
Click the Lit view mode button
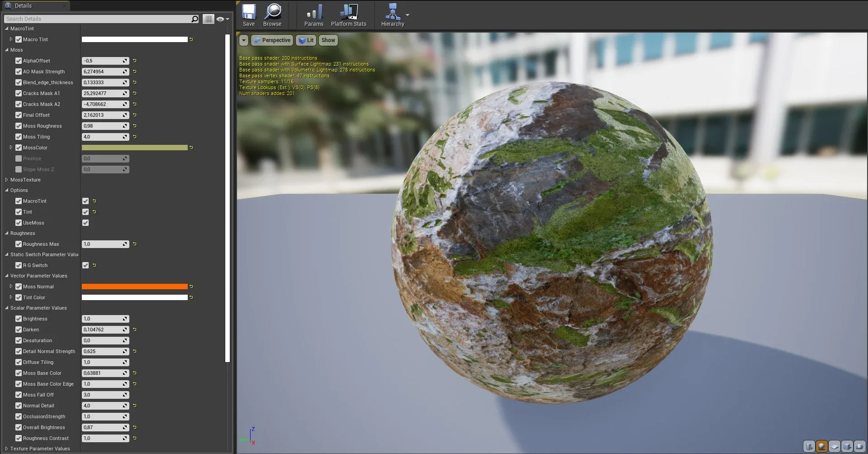[306, 40]
